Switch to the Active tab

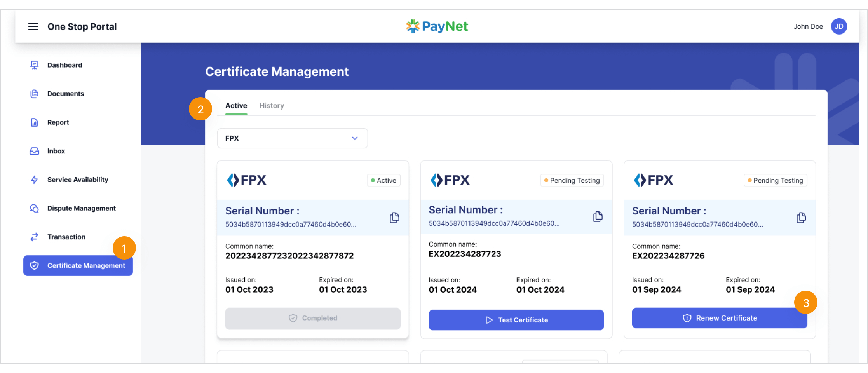236,106
